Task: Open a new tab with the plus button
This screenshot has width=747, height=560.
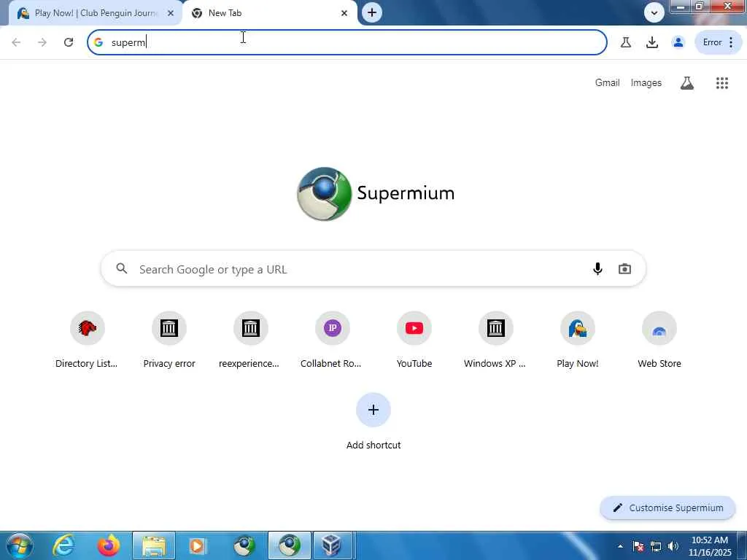Action: point(372,12)
